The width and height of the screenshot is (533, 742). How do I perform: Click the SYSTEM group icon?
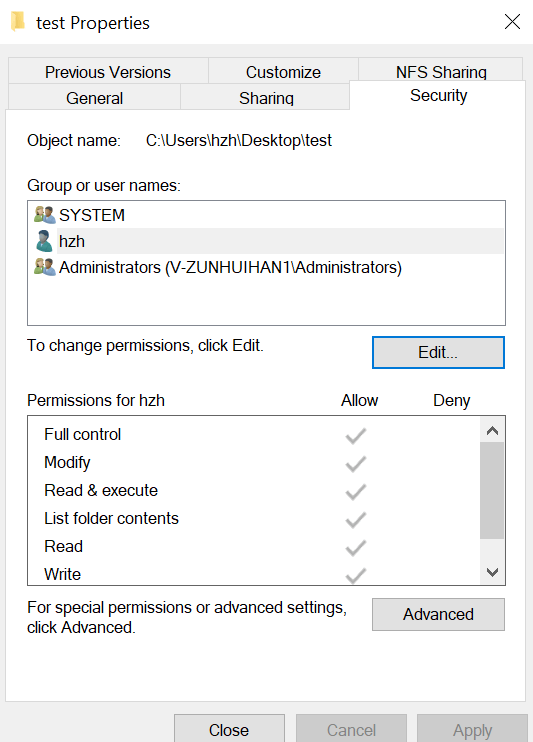44,215
